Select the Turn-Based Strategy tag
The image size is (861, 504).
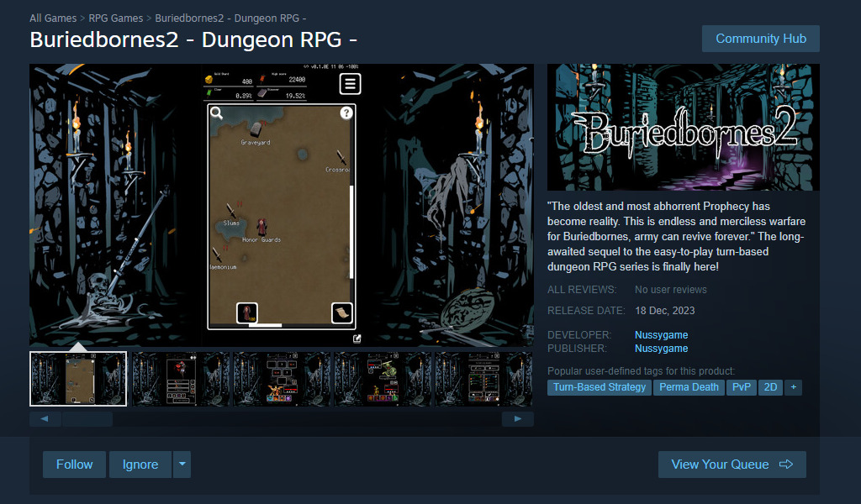coord(599,387)
